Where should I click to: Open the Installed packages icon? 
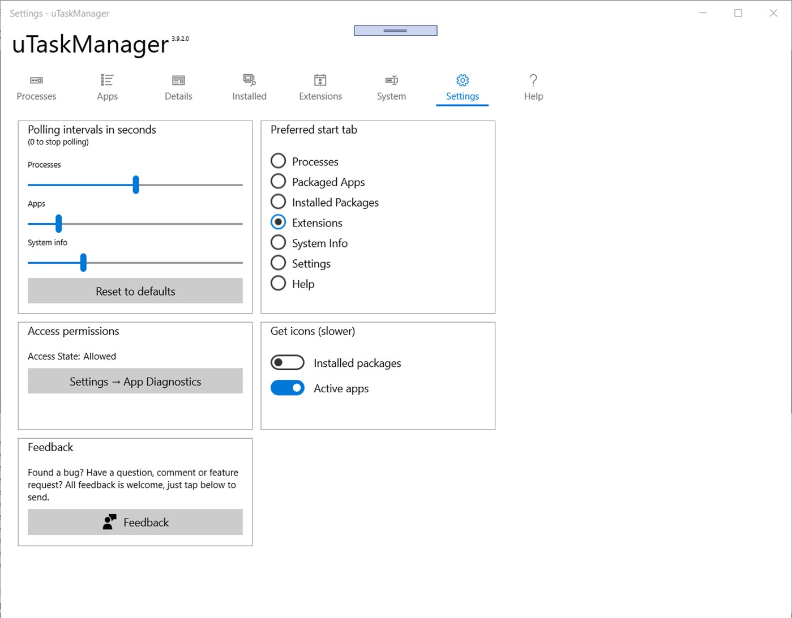tap(250, 80)
